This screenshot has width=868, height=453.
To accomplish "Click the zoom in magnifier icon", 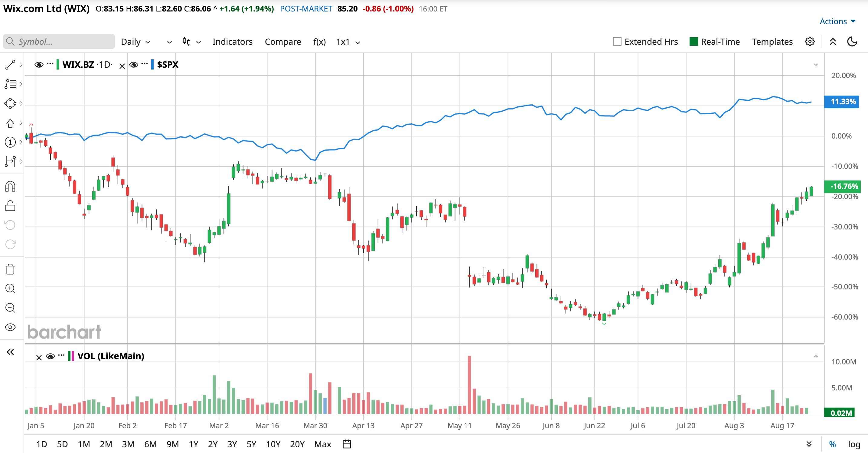I will click(x=10, y=288).
